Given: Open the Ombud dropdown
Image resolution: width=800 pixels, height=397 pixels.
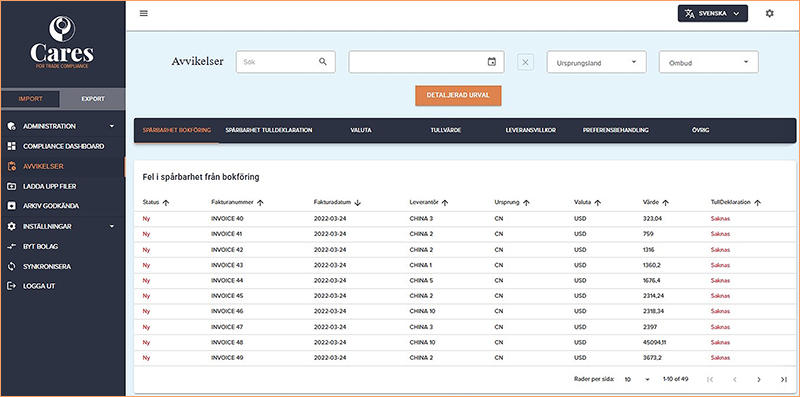Looking at the screenshot, I should tap(709, 62).
